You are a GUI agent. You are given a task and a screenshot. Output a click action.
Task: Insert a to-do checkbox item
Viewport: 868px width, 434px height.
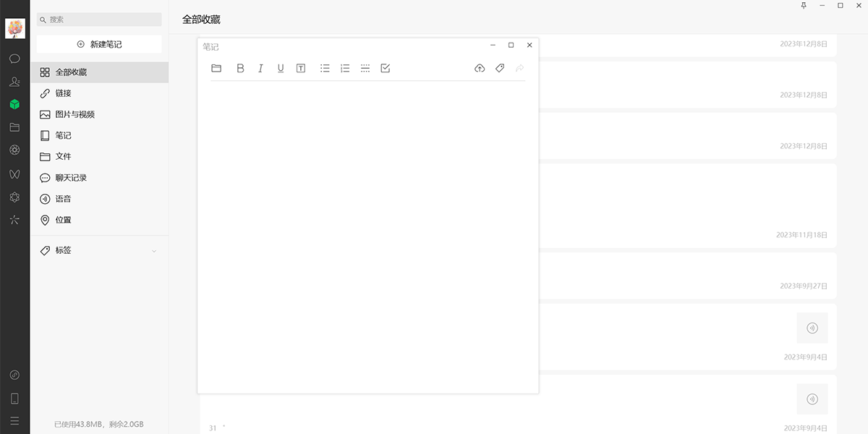[386, 68]
